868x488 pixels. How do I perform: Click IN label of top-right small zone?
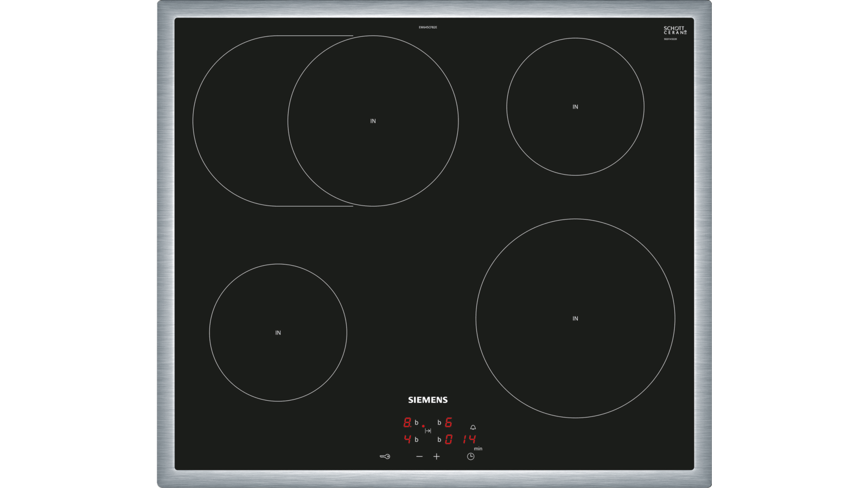(x=575, y=107)
